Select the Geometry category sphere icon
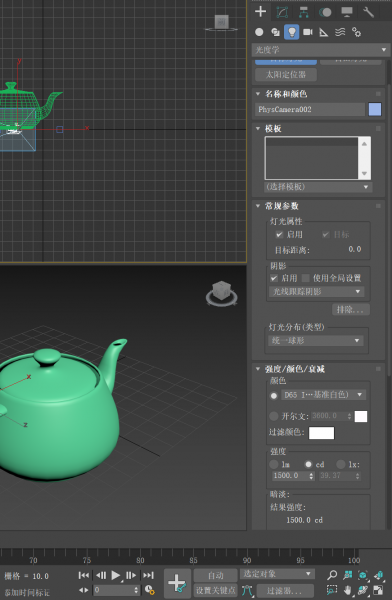Image resolution: width=392 pixels, height=600 pixels. tap(259, 32)
